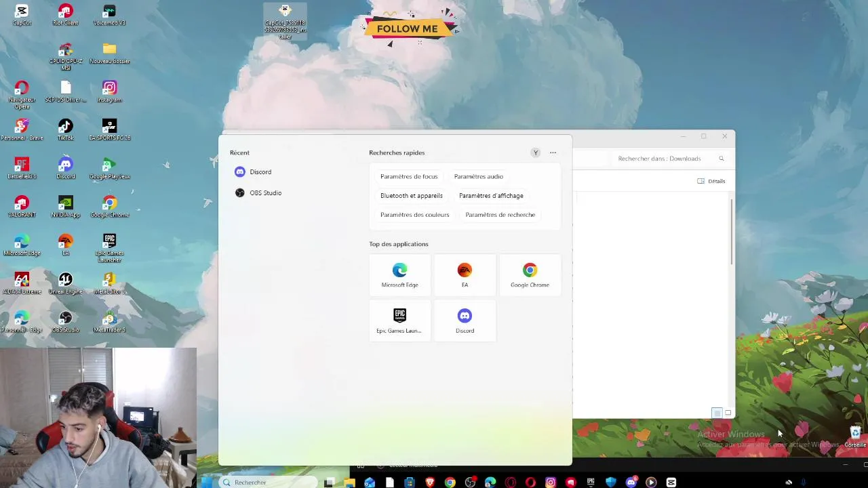Open the Epic Games Launcher desktop shortcut
Viewport: 868px width, 488px height.
pos(109,248)
